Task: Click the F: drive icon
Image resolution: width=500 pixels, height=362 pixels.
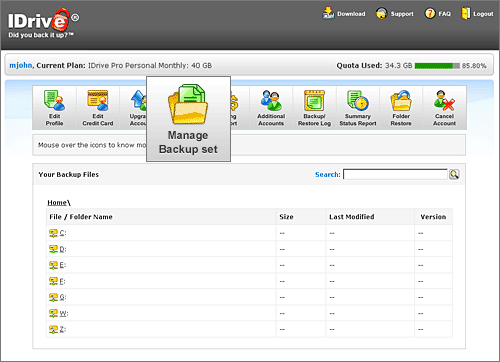Action: [53, 281]
